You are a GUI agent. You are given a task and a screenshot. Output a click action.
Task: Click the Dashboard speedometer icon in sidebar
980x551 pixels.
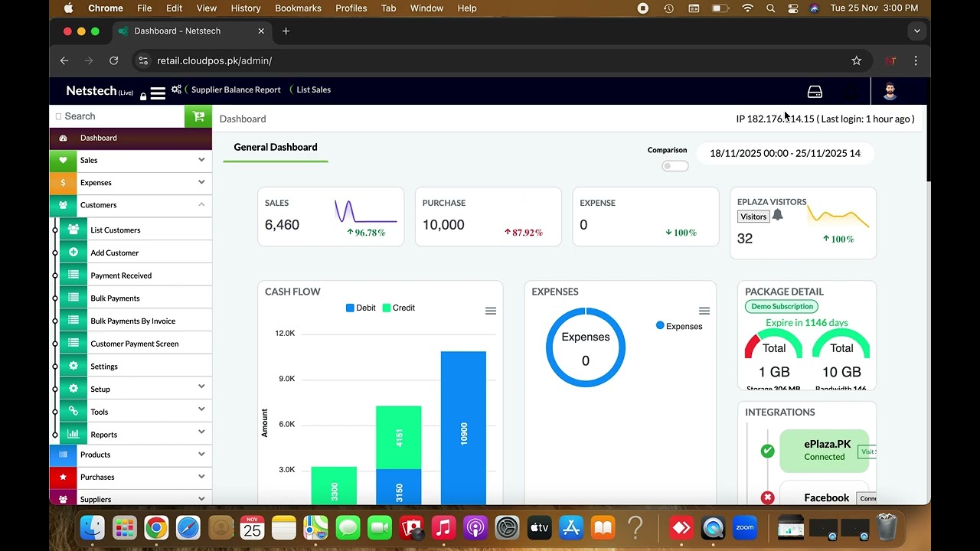pos(63,138)
